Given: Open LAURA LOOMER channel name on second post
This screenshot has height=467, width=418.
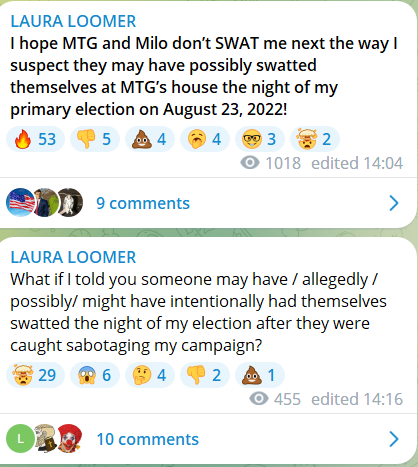Looking at the screenshot, I should click(73, 257).
